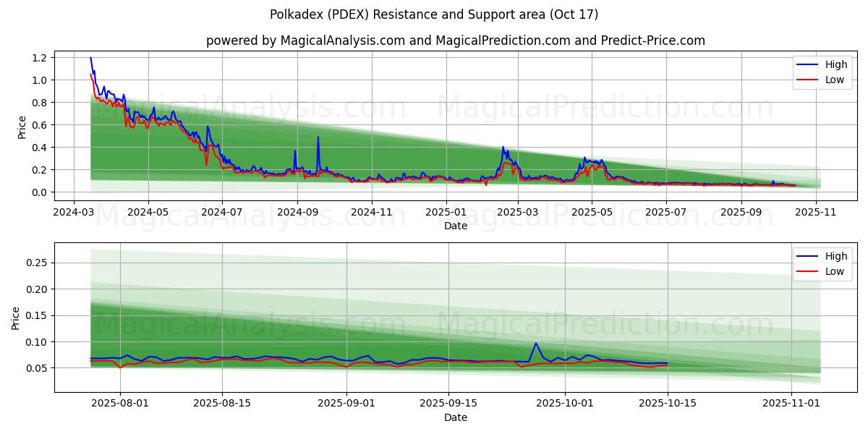Click the Polkadex (PDEX) Resistance and Support title
868x434 pixels.
pyautogui.click(x=434, y=14)
